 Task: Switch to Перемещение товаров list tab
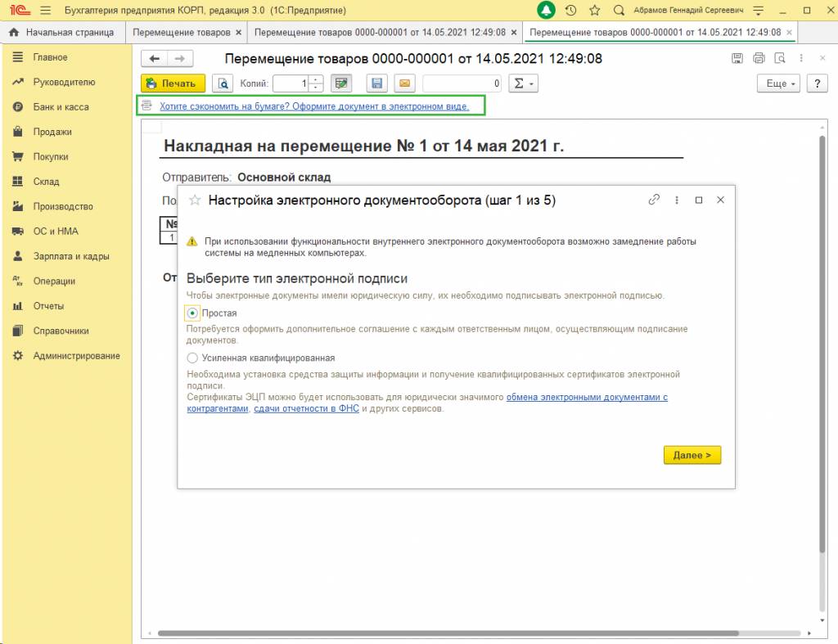coord(182,32)
